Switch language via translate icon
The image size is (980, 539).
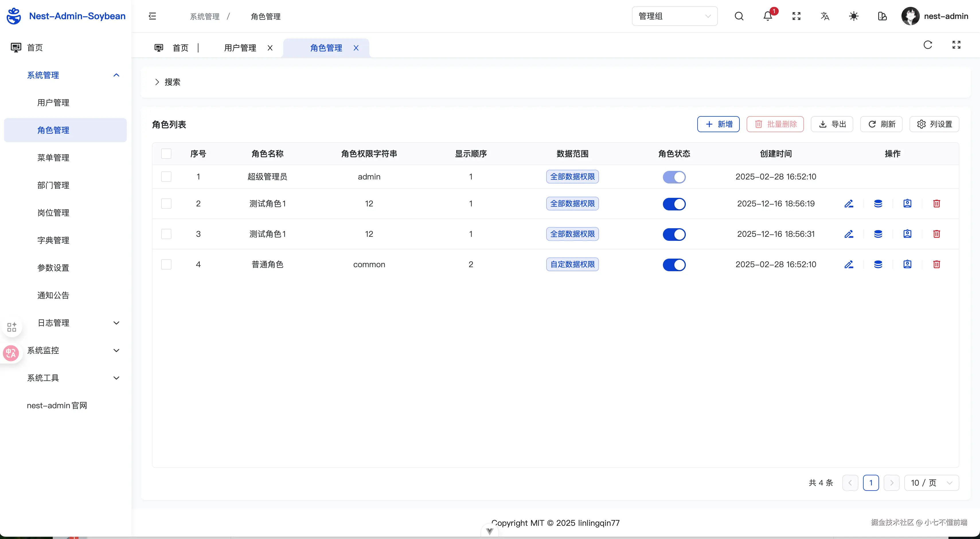(x=825, y=16)
